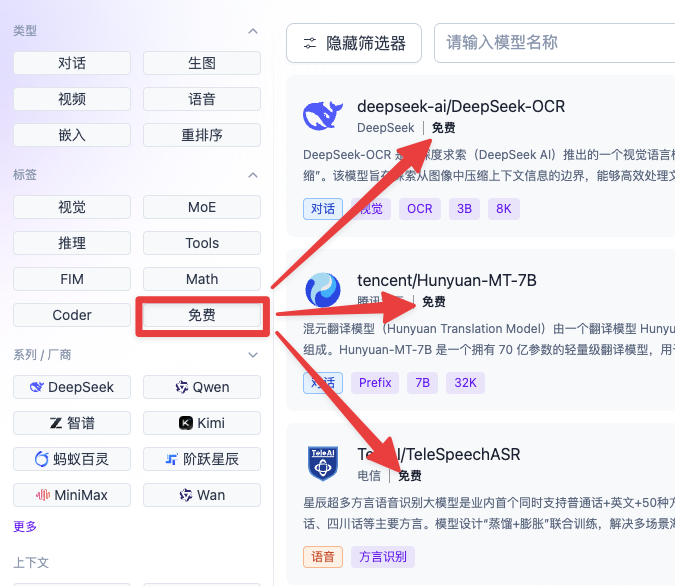Click the filter sliders icon beside 隐藏筛选器

[x=310, y=43]
